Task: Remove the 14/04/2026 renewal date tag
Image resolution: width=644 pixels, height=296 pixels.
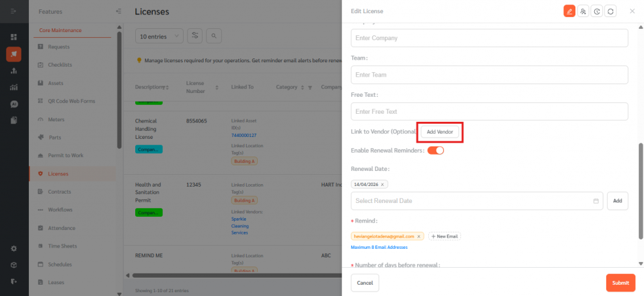Action: (x=382, y=184)
